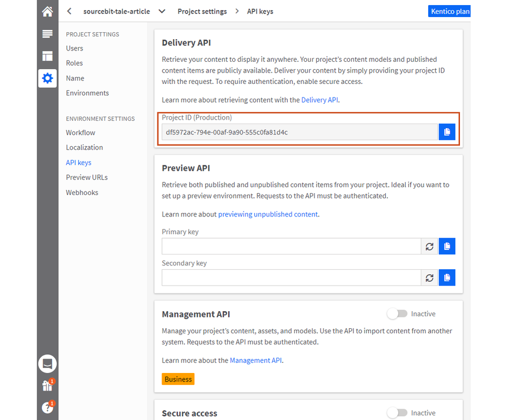
Task: Regenerate the Primary key
Action: point(429,247)
